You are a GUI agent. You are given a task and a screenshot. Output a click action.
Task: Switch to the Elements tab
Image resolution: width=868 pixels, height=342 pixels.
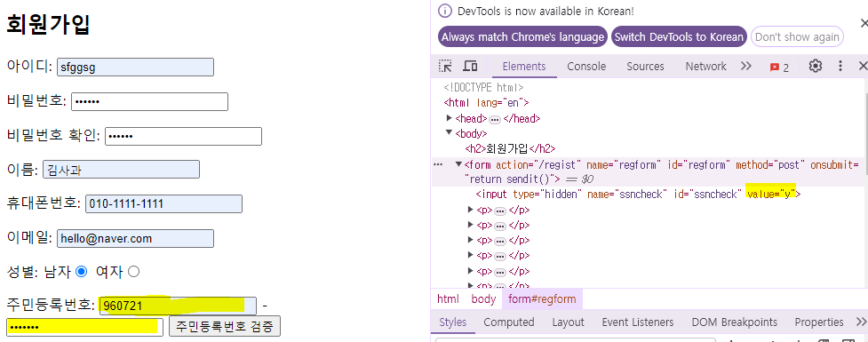pos(523,67)
